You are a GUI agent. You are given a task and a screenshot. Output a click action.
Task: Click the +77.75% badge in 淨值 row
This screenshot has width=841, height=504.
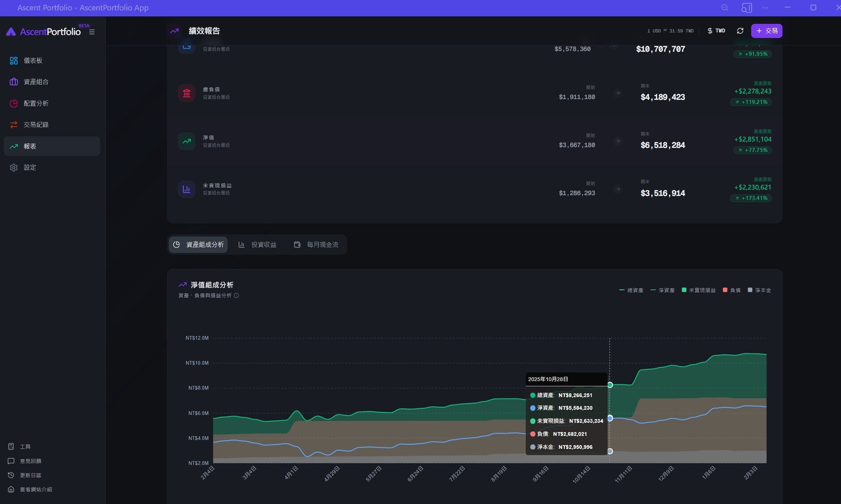tap(752, 150)
